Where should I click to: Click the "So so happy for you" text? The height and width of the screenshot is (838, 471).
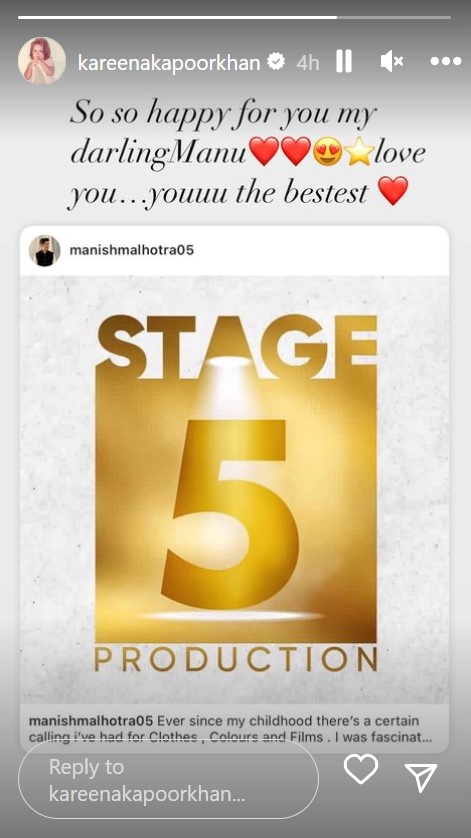tap(223, 114)
